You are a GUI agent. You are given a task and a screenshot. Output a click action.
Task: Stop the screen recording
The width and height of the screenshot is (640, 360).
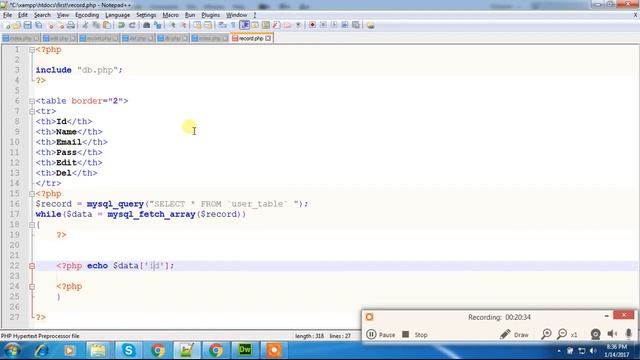(x=415, y=334)
